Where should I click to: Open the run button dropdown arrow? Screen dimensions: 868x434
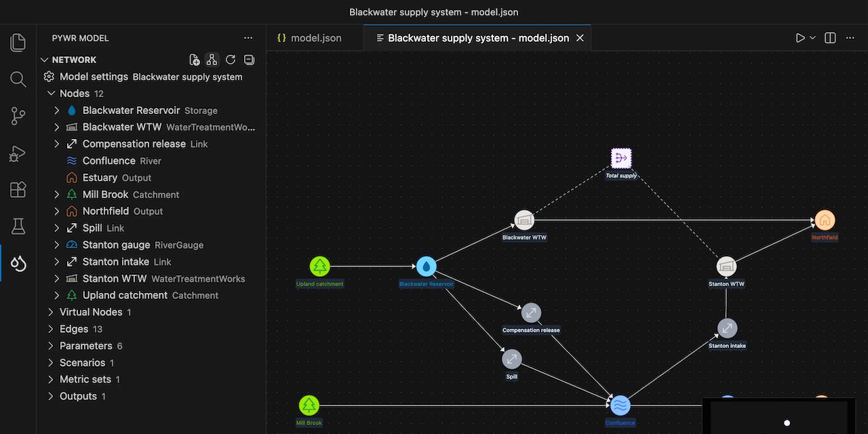[812, 38]
